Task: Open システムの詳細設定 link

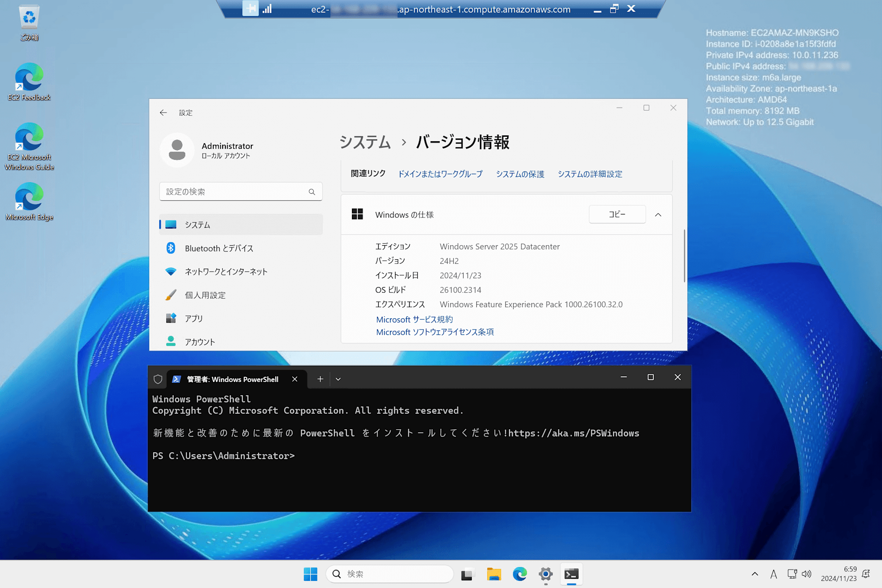Action: (x=590, y=174)
